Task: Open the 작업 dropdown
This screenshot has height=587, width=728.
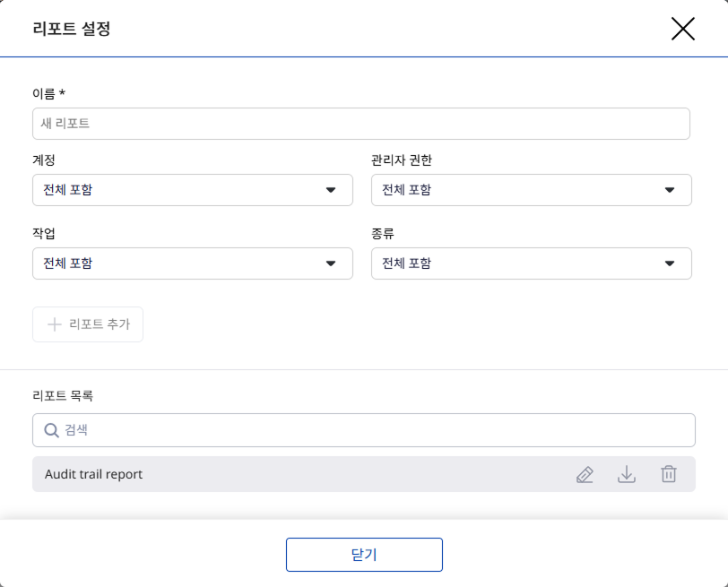Action: coord(179,263)
